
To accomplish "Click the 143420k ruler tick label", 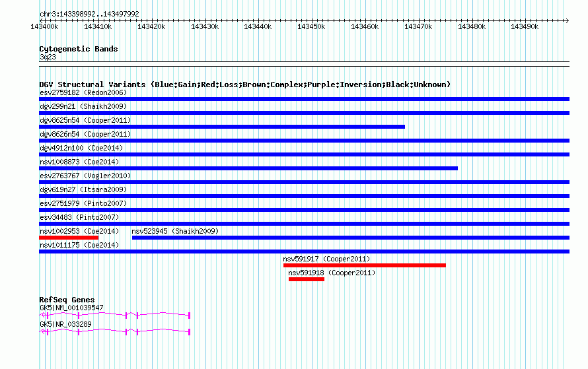I will coord(151,26).
